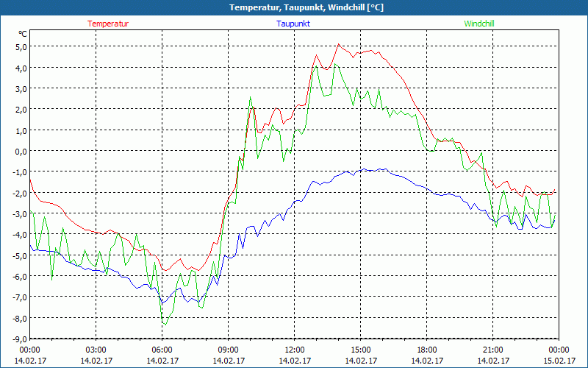The height and width of the screenshot is (368, 588).
Task: Click the -7,0 y-axis value
Action: 19,297
